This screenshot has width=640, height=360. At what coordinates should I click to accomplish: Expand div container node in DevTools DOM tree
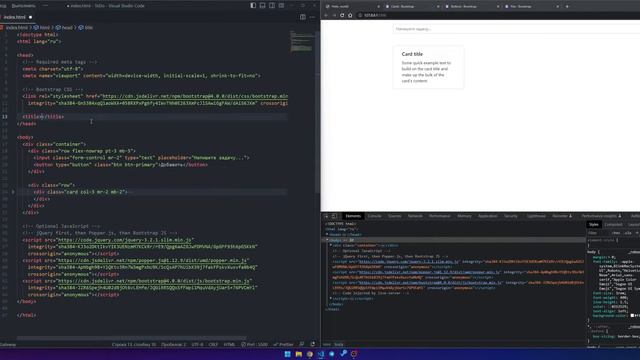pos(331,245)
